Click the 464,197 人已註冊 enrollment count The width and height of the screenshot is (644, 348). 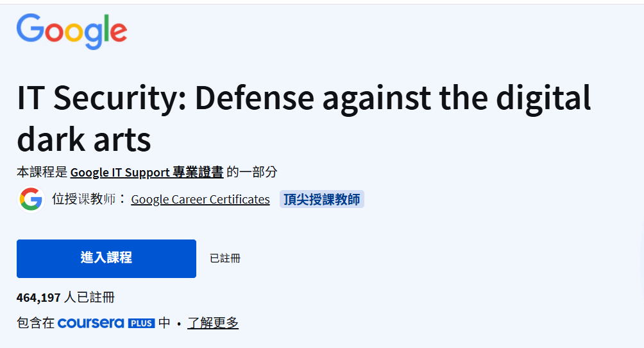pyautogui.click(x=65, y=297)
